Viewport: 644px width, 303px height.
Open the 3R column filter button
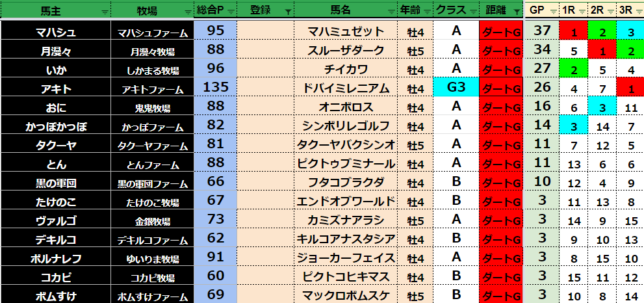click(x=638, y=12)
